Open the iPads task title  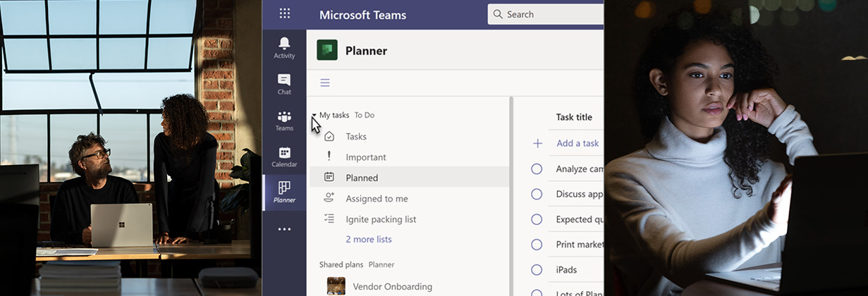coord(566,269)
